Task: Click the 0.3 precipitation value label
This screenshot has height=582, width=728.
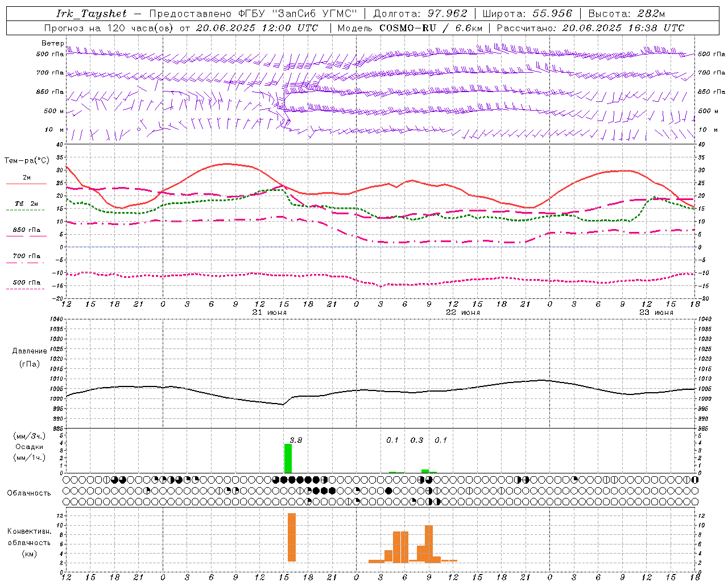Action: (417, 440)
